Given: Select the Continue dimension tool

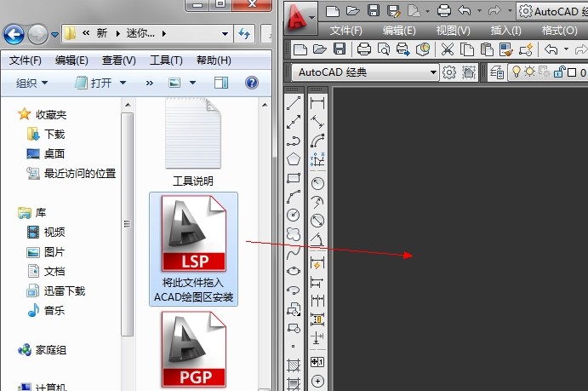Looking at the screenshot, I should (x=317, y=300).
